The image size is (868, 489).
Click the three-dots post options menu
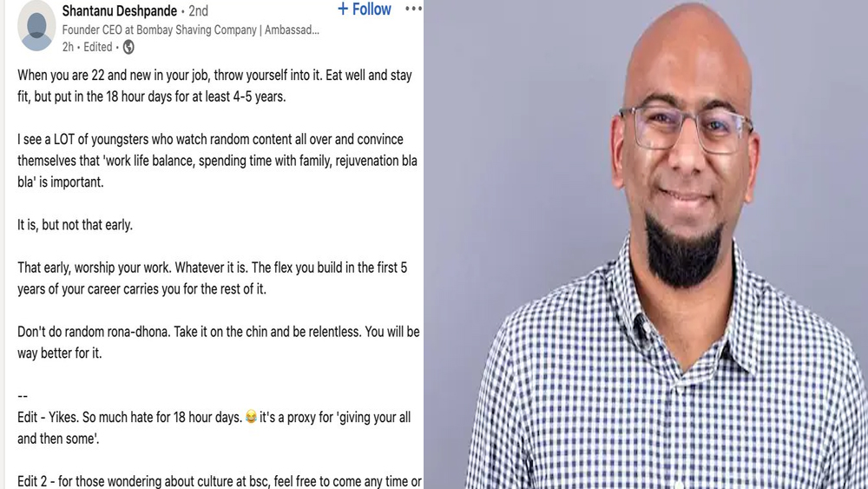pos(413,9)
